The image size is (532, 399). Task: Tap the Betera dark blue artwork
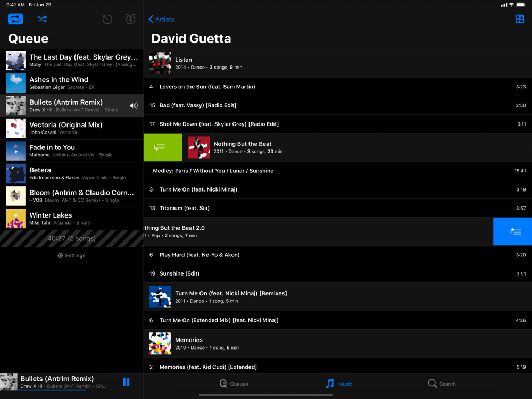coord(15,173)
